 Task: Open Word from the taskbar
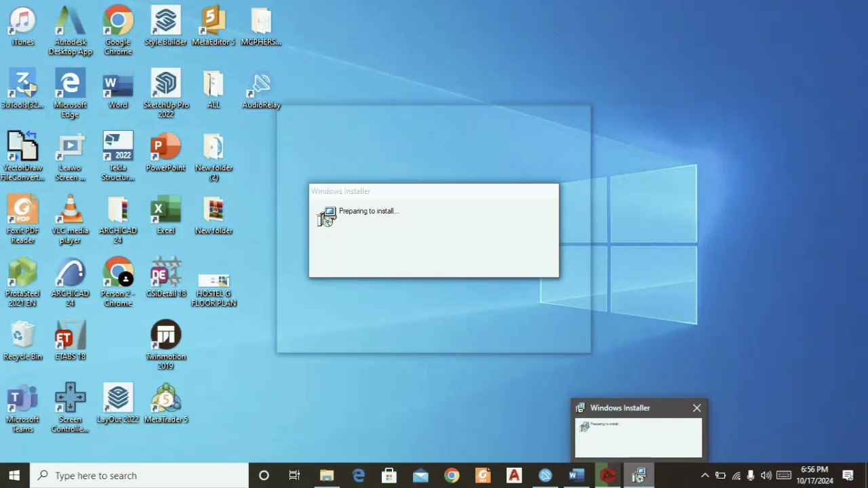coord(576,475)
